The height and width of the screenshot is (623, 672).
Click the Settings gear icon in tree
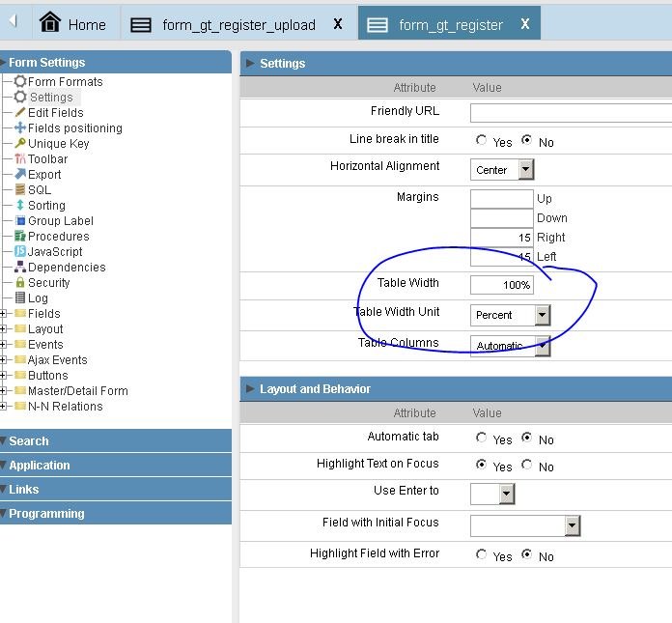20,97
